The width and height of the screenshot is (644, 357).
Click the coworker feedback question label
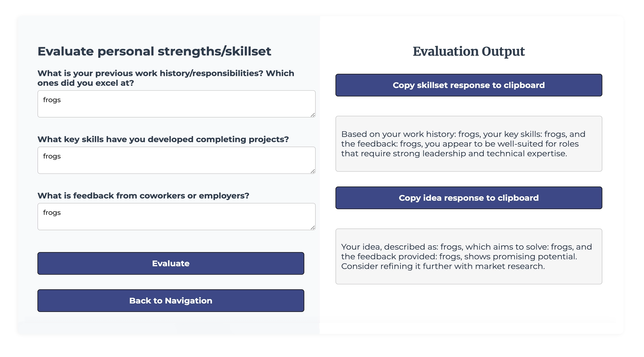pyautogui.click(x=143, y=196)
